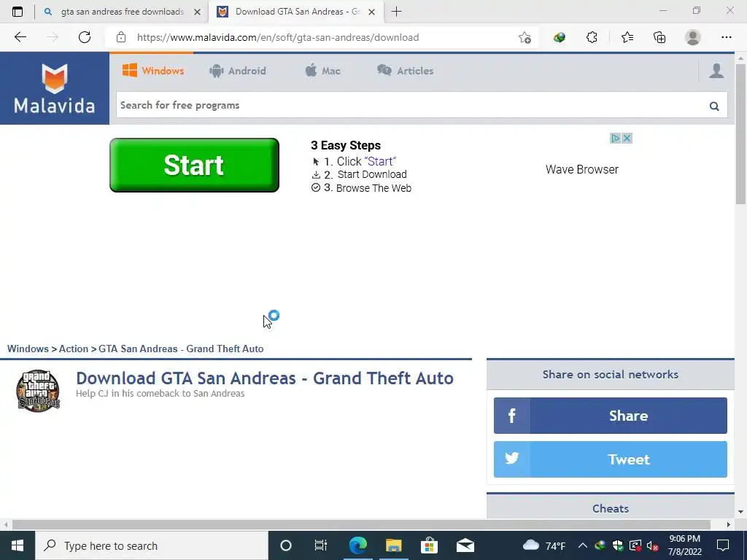Open Mail app from taskbar
747x560 pixels.
click(465, 545)
